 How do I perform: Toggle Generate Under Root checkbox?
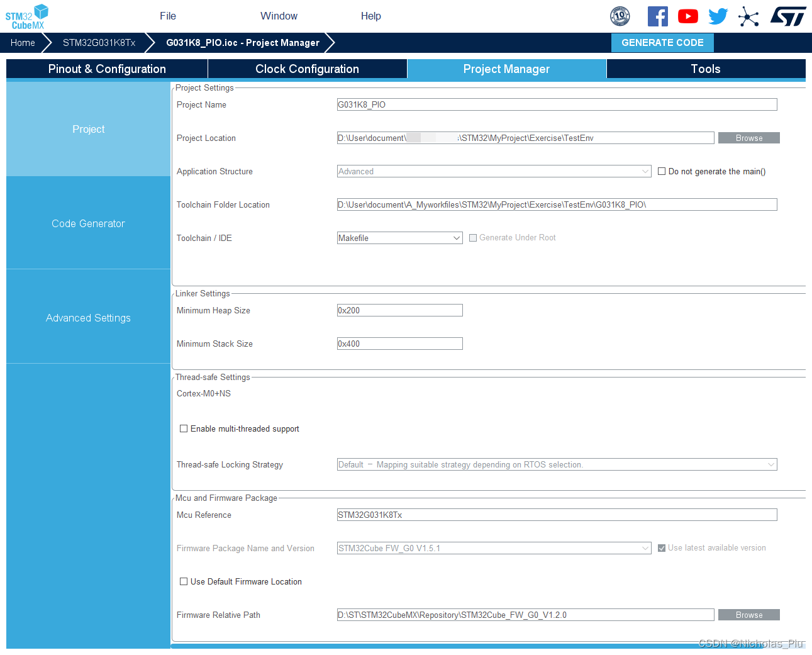473,238
